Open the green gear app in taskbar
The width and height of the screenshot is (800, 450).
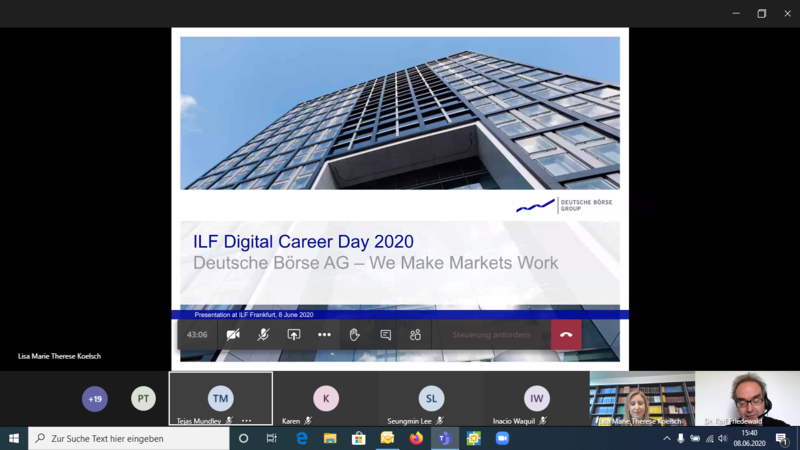tap(473, 438)
